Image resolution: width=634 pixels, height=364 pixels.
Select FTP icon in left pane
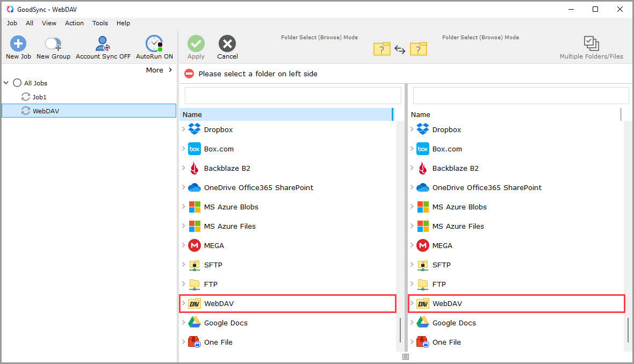click(194, 285)
